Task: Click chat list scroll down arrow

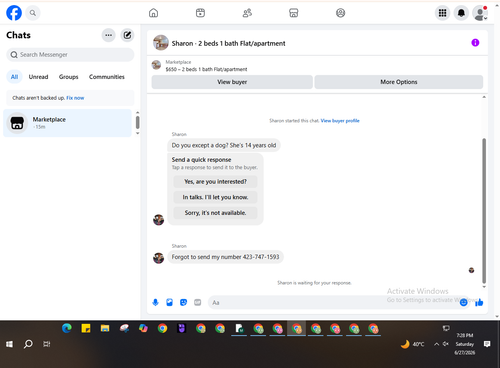Action: pos(138,133)
